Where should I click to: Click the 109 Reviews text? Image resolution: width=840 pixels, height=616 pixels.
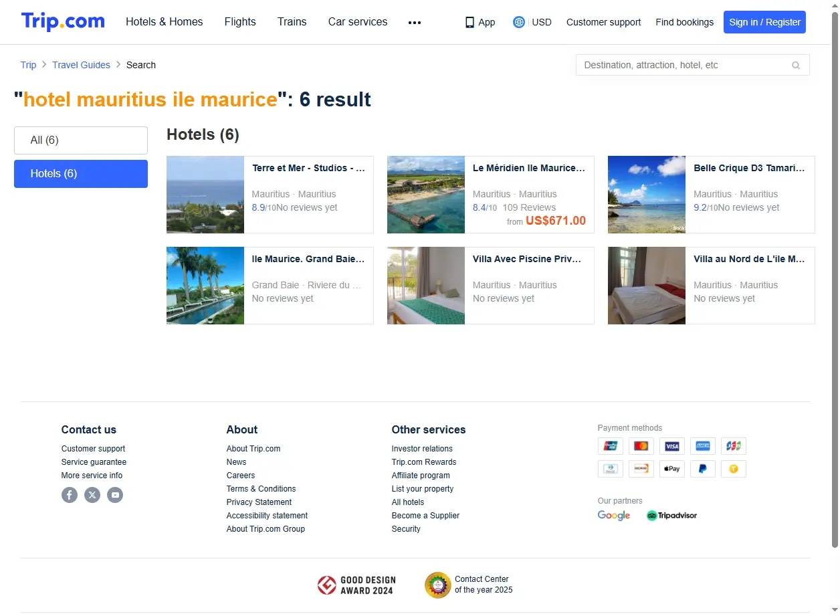coord(529,207)
